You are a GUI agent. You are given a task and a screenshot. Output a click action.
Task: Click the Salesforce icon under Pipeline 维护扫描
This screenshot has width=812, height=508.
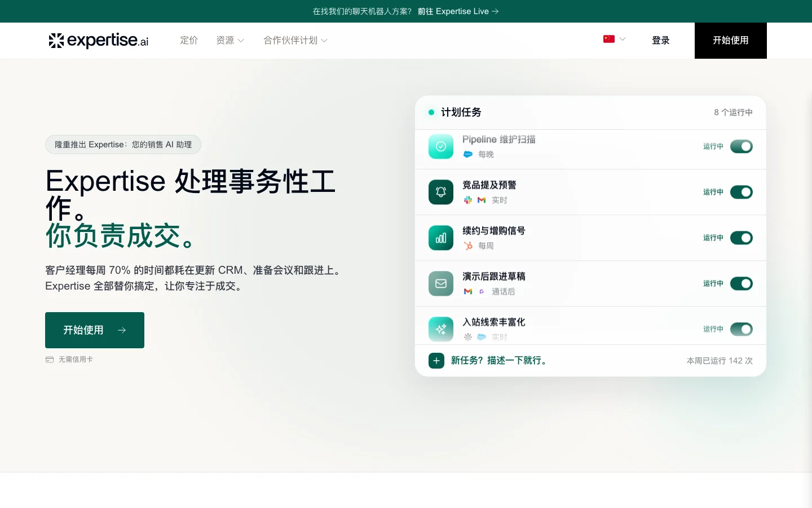click(468, 154)
